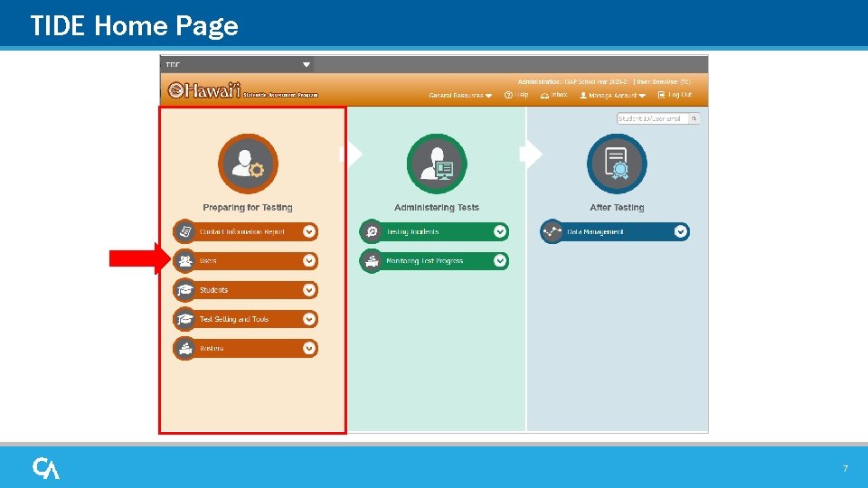Click the Help question mark icon

[508, 95]
